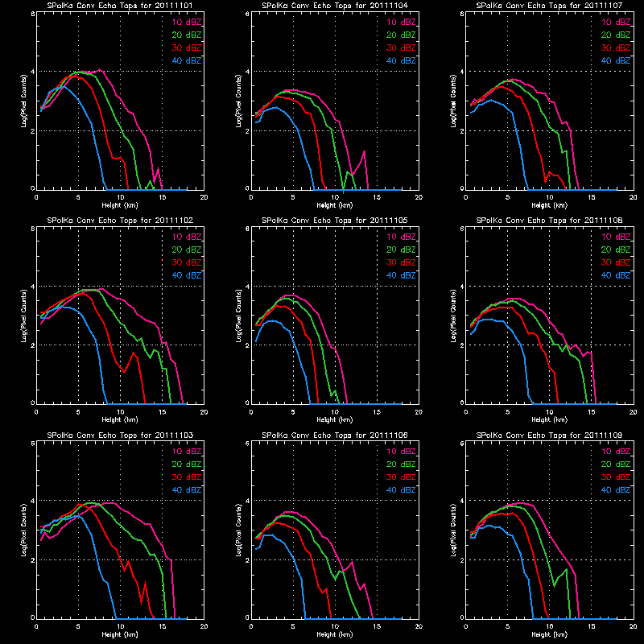The height and width of the screenshot is (644, 644).
Task: Choose 40 dBZ legend entry in 20111109 plot
Action: click(x=616, y=490)
